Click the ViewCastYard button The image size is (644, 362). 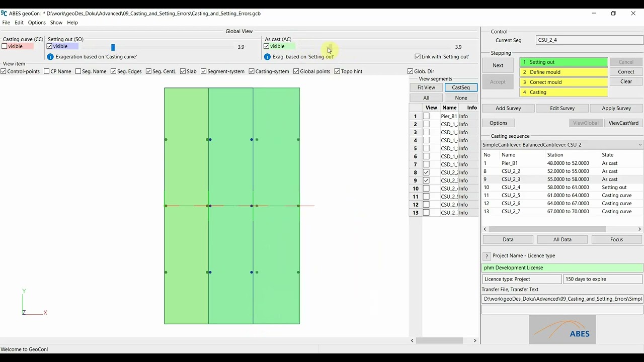623,123
